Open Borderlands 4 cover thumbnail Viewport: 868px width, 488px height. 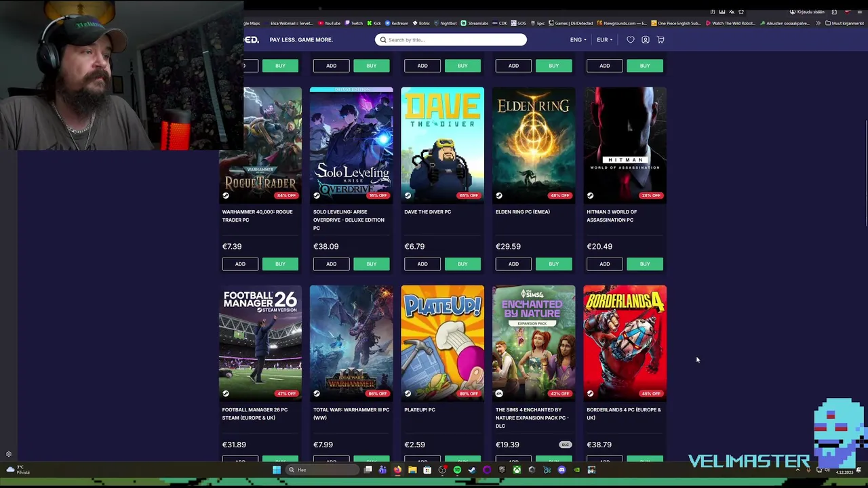coord(625,343)
